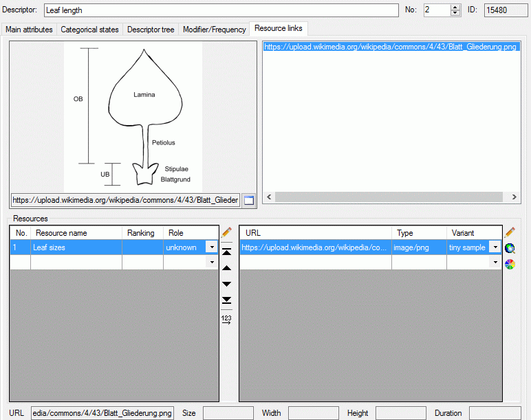The image size is (531, 420).
Task: Move the selected resource down one position
Action: tap(226, 284)
